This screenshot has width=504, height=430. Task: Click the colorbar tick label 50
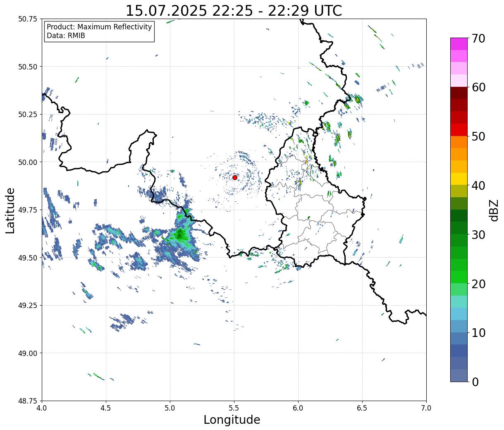point(478,136)
